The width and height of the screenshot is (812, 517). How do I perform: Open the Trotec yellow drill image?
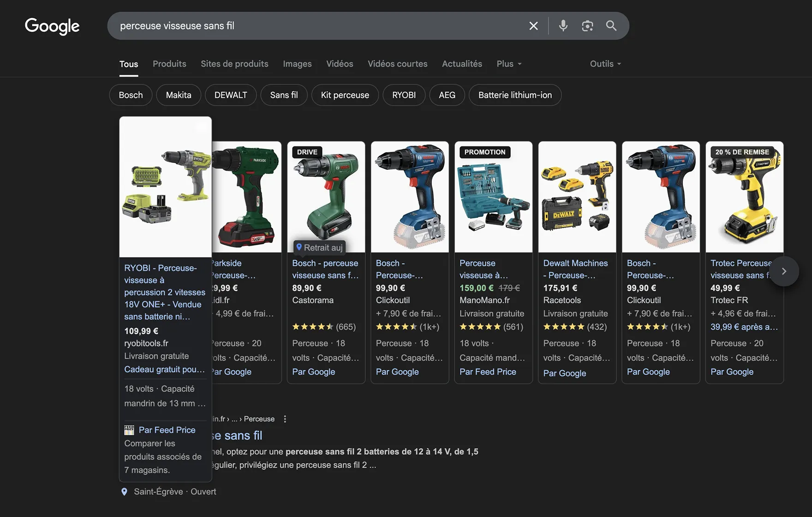click(x=745, y=197)
